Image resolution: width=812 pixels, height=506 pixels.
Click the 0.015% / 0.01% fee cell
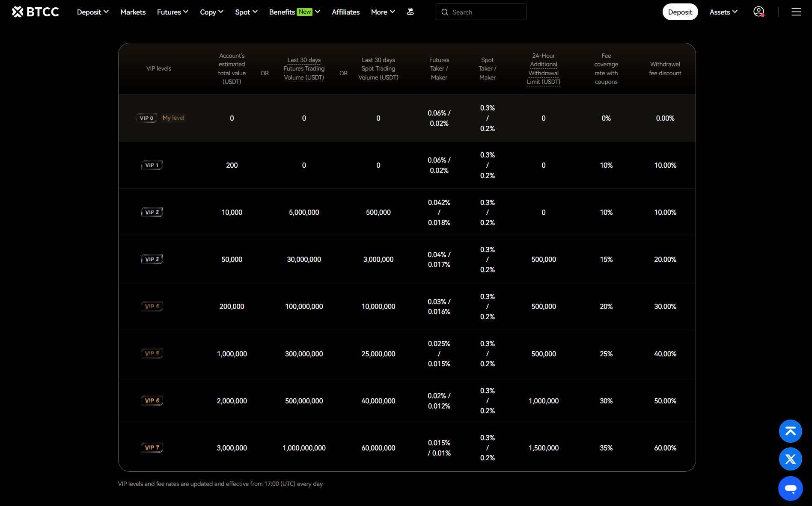(439, 448)
